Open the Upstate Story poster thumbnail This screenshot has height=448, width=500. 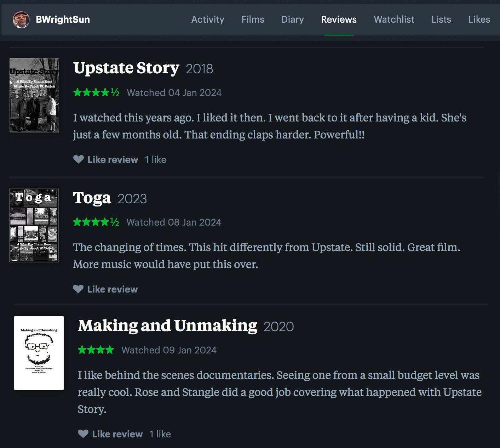point(34,95)
